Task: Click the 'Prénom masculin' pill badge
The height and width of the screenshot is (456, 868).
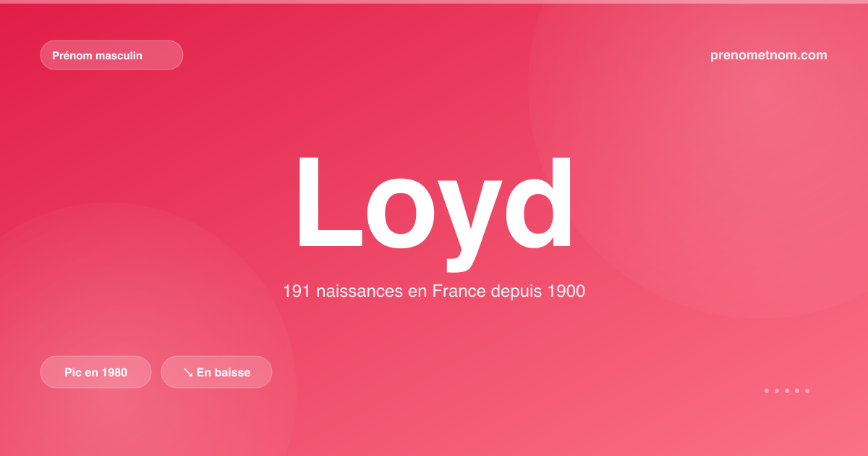Action: [111, 55]
